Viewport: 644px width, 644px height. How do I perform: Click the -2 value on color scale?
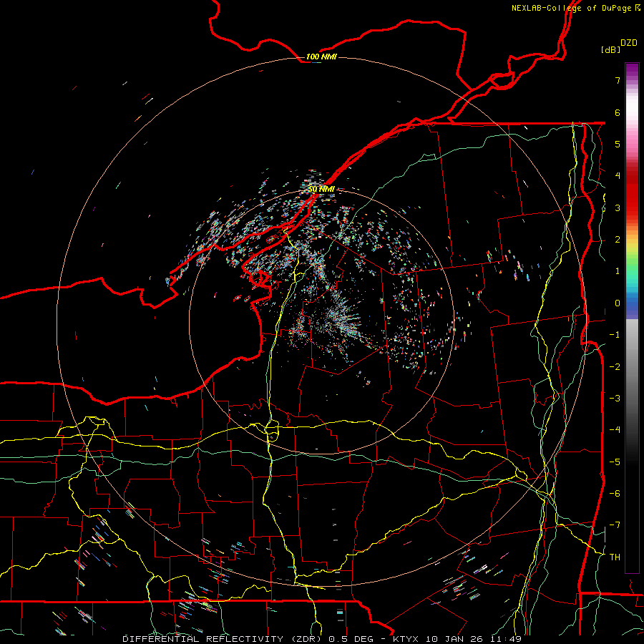click(615, 366)
